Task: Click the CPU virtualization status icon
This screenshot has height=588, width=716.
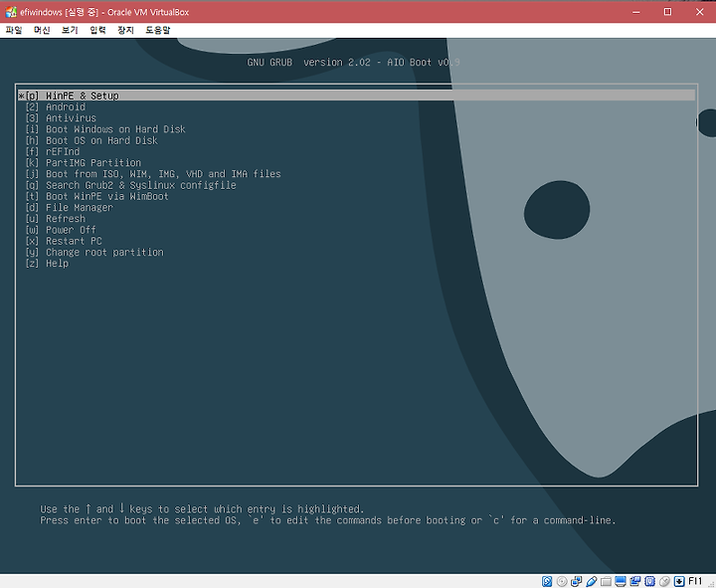Action: (649, 581)
